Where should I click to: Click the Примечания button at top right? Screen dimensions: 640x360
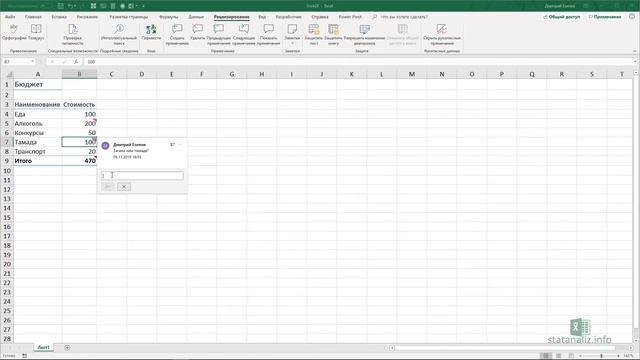[605, 17]
